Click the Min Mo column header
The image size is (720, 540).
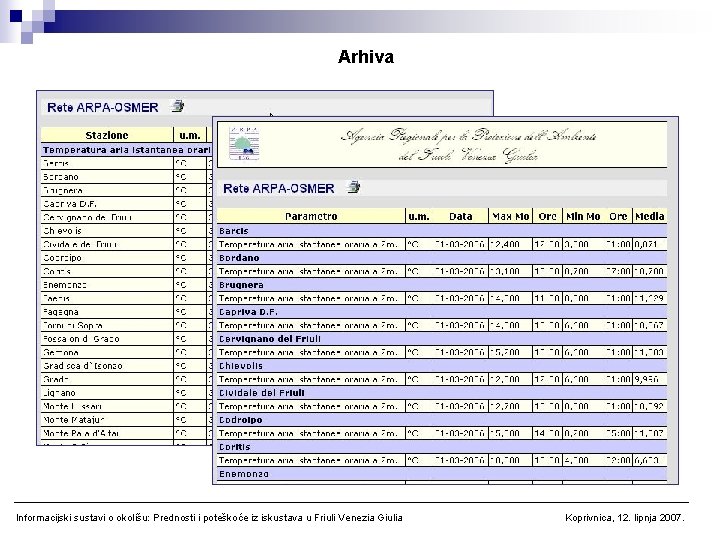point(583,216)
